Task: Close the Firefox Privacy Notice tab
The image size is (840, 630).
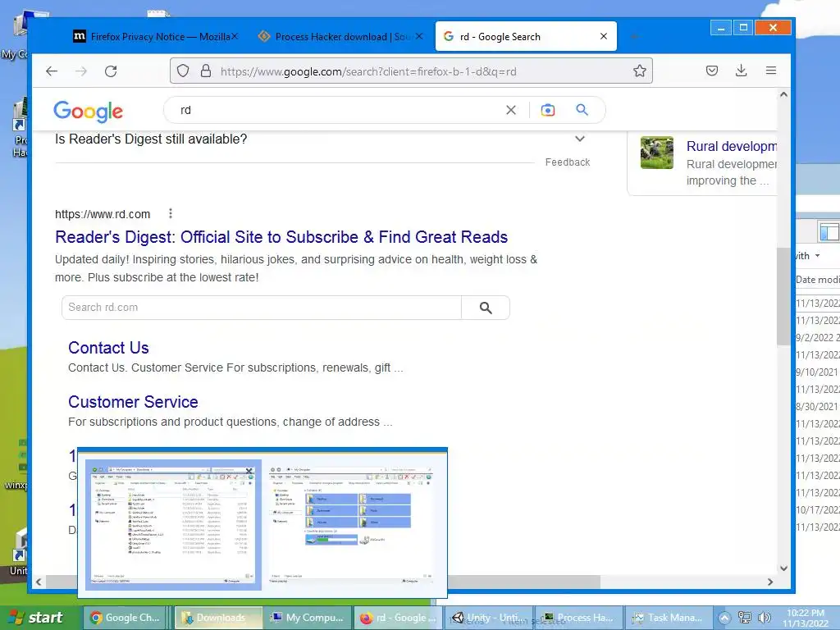Action: pyautogui.click(x=235, y=36)
